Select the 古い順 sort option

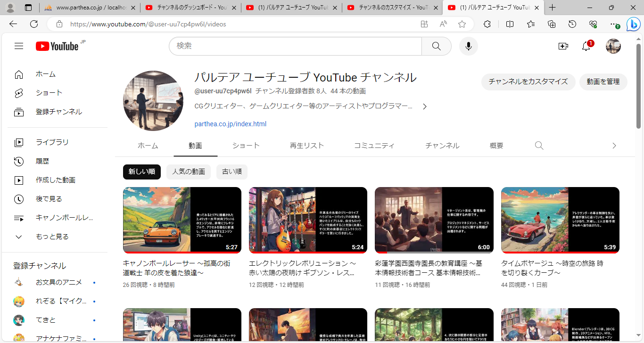pyautogui.click(x=231, y=172)
